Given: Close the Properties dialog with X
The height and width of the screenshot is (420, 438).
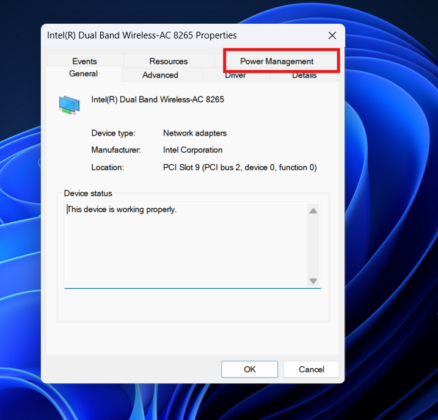Looking at the screenshot, I should [x=332, y=36].
